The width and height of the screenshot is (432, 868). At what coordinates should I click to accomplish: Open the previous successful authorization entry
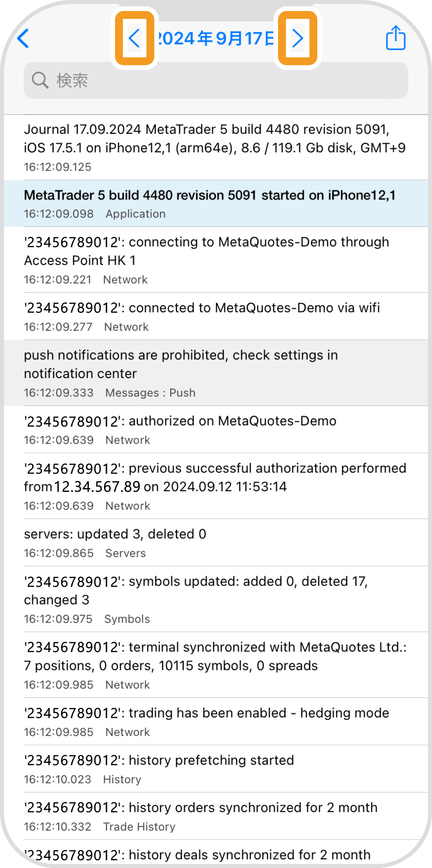216,486
